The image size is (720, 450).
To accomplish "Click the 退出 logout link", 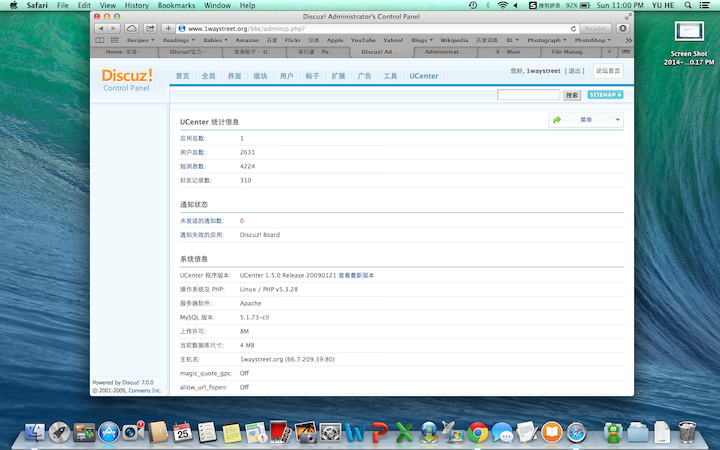I will pos(574,71).
